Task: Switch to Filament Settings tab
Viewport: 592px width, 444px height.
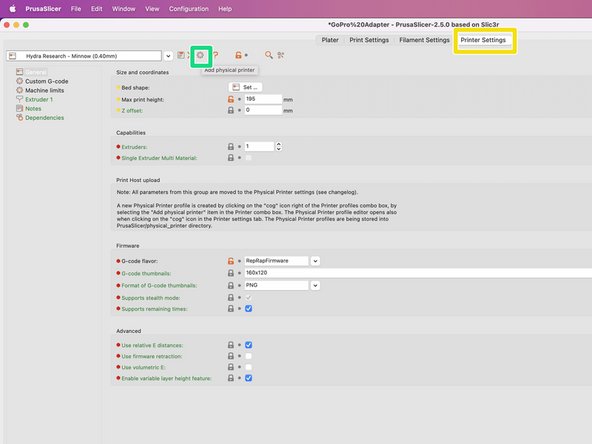Action: tap(424, 40)
